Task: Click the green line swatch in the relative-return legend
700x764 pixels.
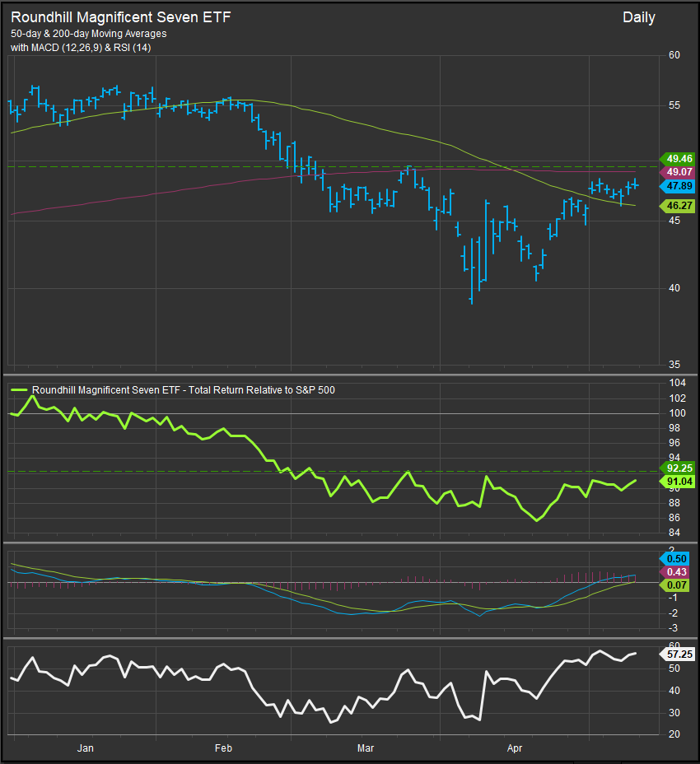Action: coord(19,389)
